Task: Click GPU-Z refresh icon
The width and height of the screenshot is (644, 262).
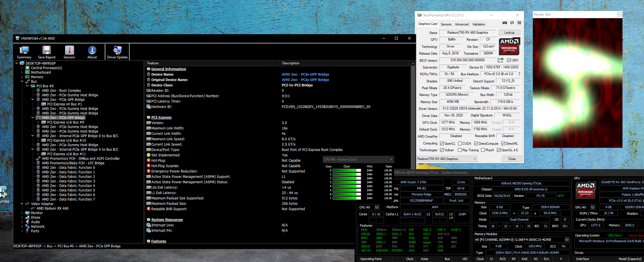Action: tap(512, 23)
